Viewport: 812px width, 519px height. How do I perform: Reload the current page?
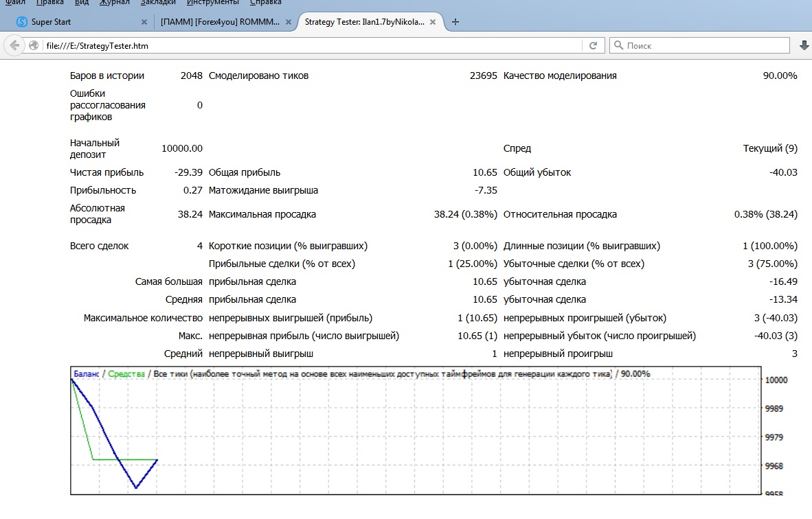point(594,45)
